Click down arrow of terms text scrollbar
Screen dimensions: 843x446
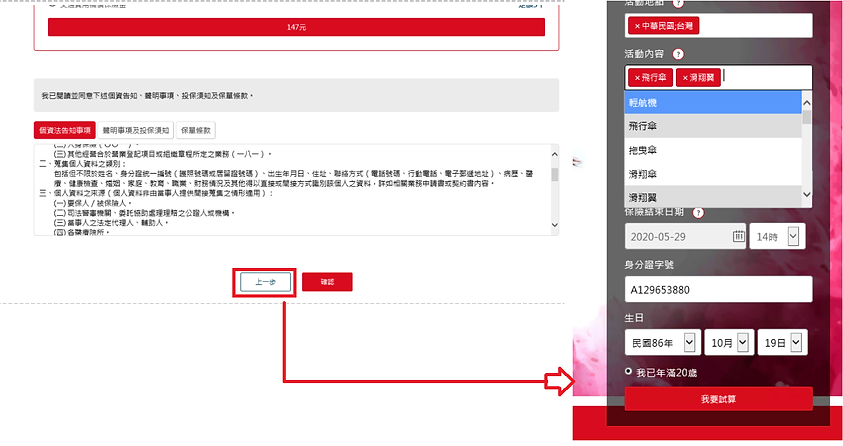pyautogui.click(x=554, y=225)
